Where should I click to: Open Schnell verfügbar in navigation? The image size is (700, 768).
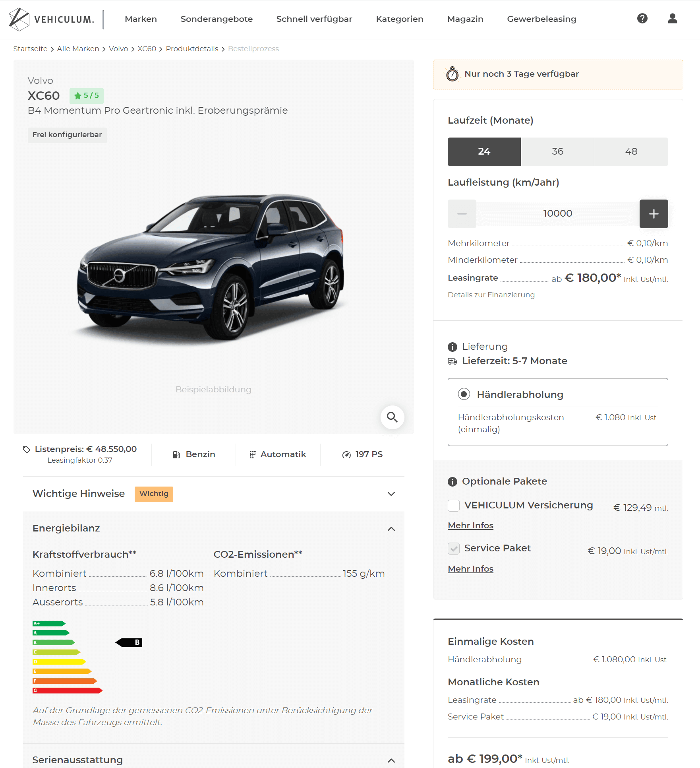314,19
